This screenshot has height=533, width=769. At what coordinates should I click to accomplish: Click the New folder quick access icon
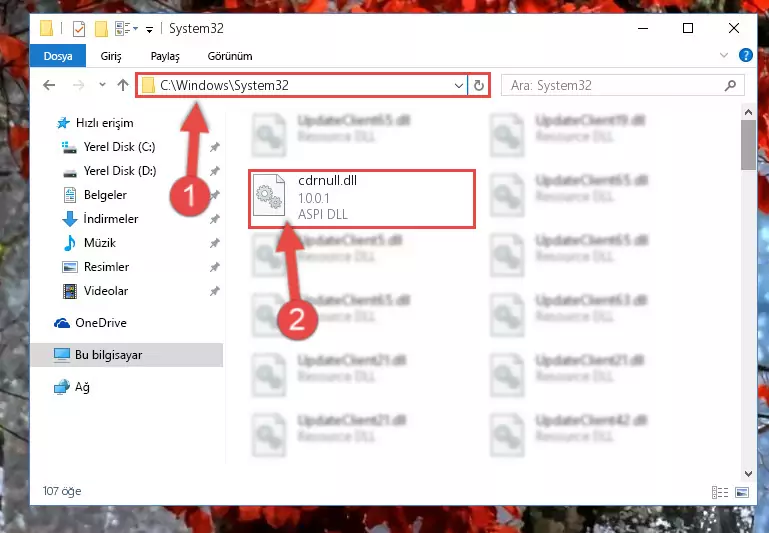[101, 29]
